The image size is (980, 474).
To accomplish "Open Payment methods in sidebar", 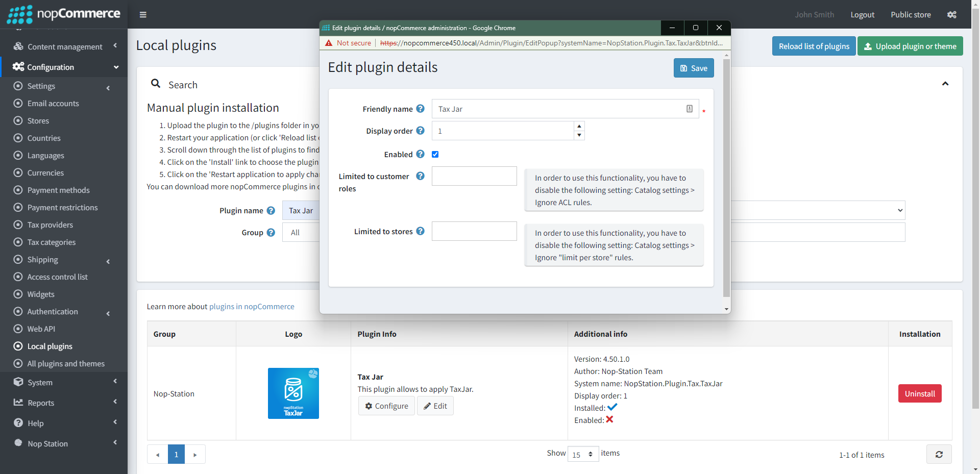I will [58, 190].
